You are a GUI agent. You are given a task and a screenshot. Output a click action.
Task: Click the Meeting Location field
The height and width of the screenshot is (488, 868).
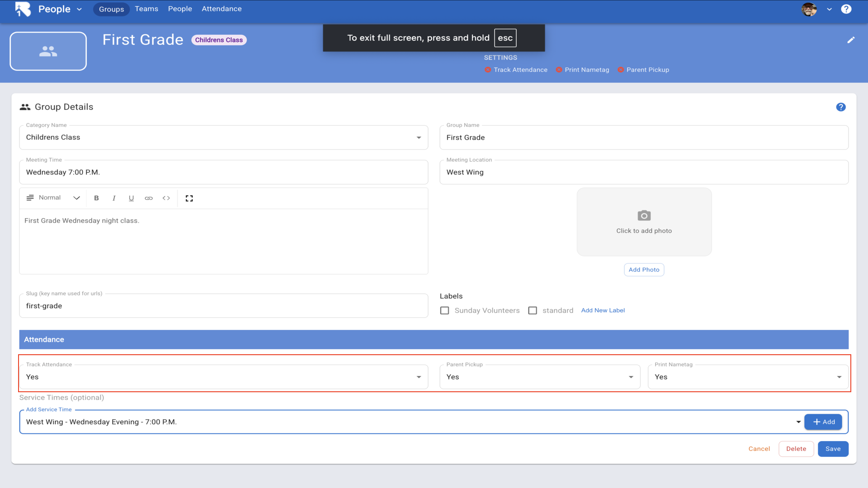[644, 172]
